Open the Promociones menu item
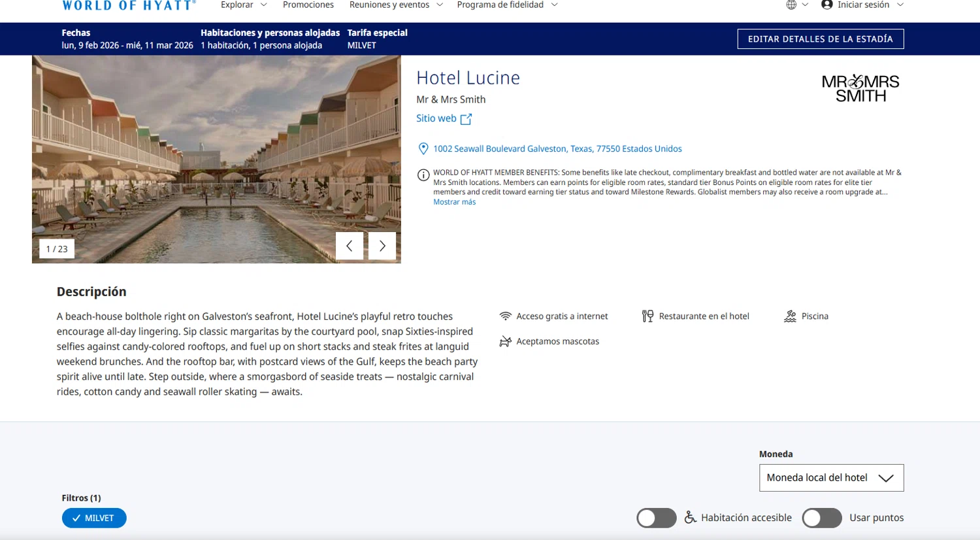 (x=308, y=5)
